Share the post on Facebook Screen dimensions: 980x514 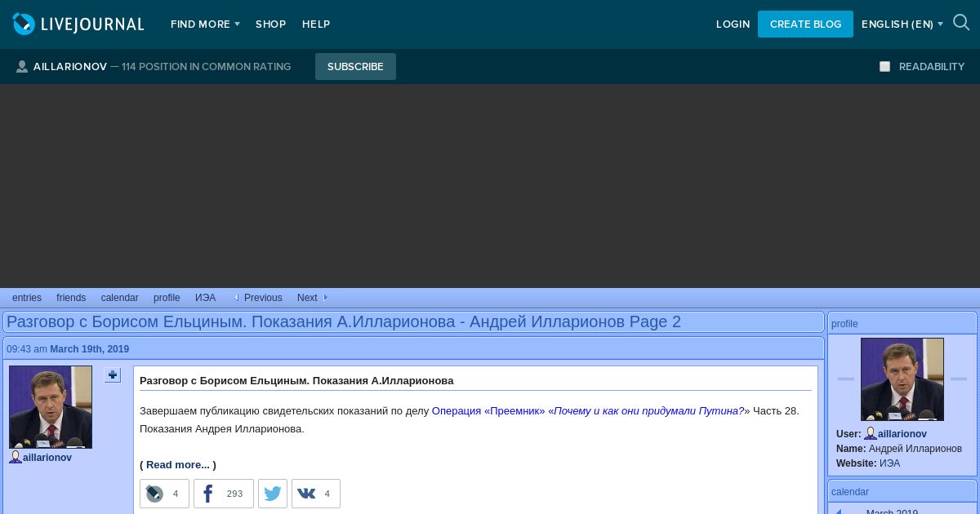[x=223, y=494]
